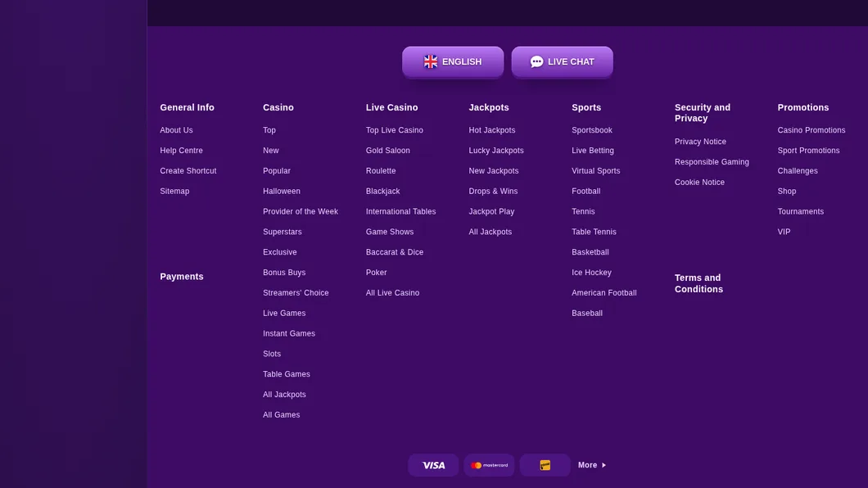Viewport: 868px width, 488px height.
Task: Open Drops & Wins
Action: pyautogui.click(x=493, y=191)
